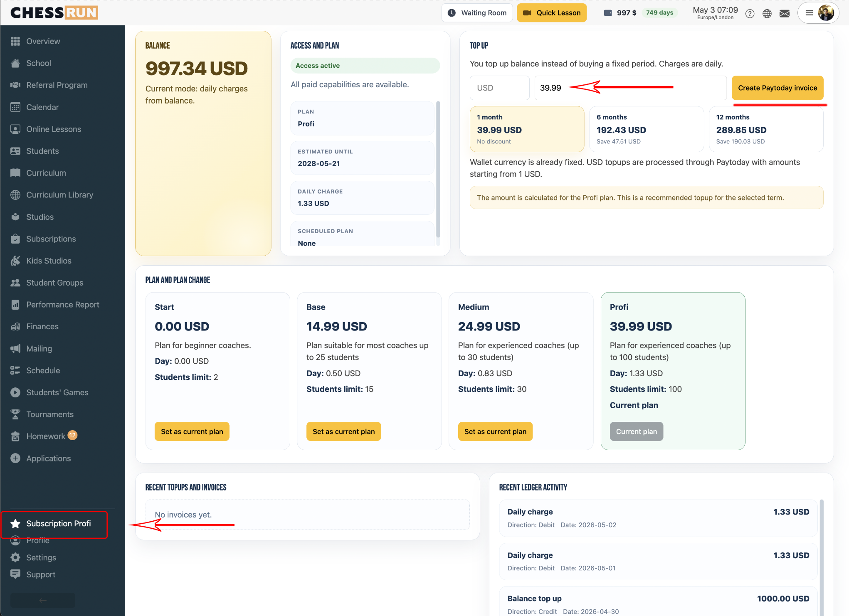Click the Access and Plan scrollbar
The width and height of the screenshot is (849, 616).
coord(438,169)
